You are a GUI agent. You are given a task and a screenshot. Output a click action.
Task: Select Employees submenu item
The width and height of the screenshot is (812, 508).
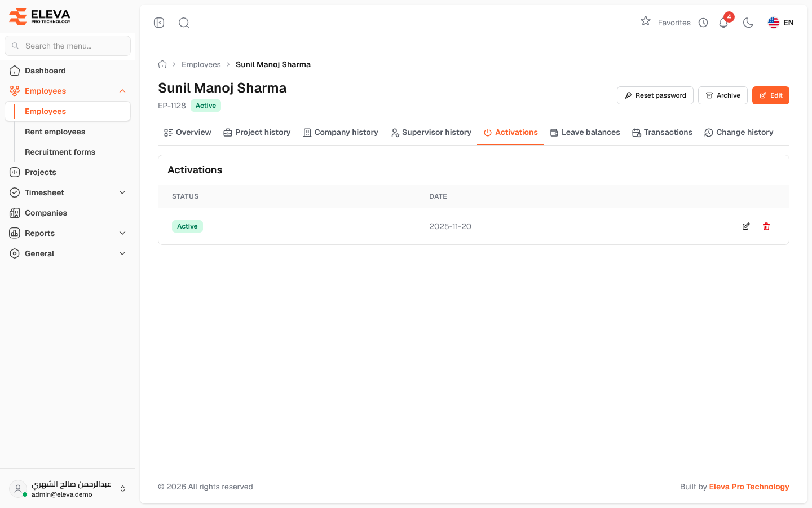click(68, 111)
